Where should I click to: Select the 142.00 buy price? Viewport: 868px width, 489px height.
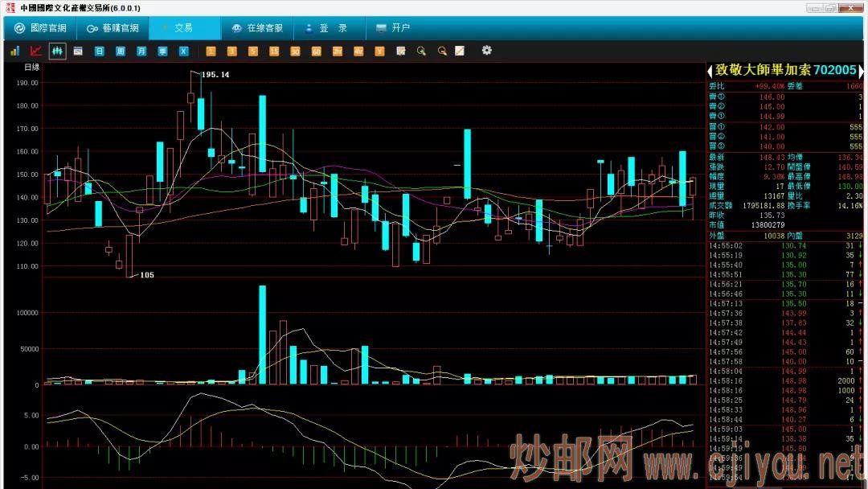click(x=772, y=127)
